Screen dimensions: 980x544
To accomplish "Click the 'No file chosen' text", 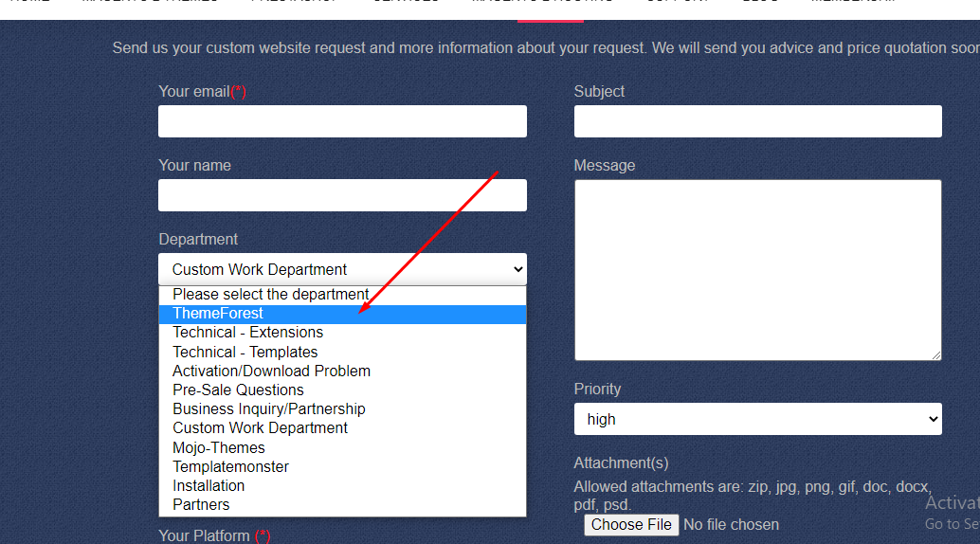I will (x=732, y=525).
